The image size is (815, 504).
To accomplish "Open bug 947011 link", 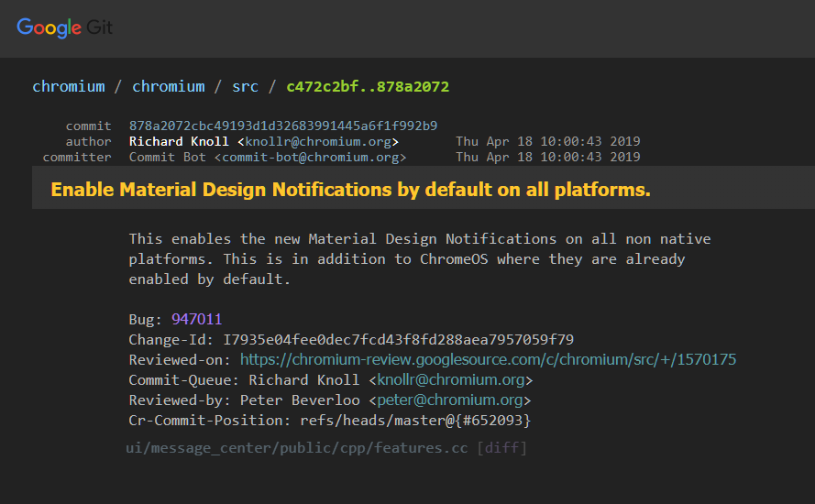I will coord(196,319).
